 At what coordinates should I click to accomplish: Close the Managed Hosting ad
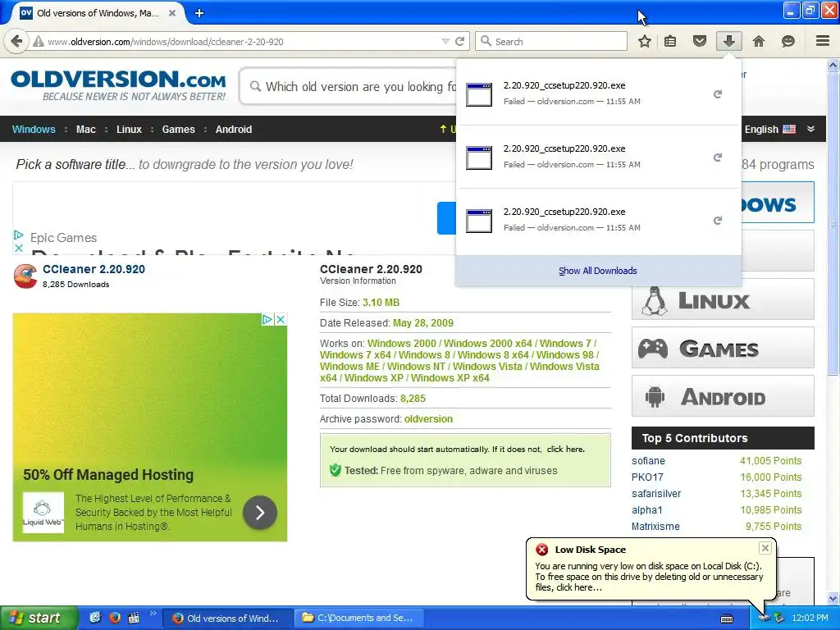[x=281, y=320]
